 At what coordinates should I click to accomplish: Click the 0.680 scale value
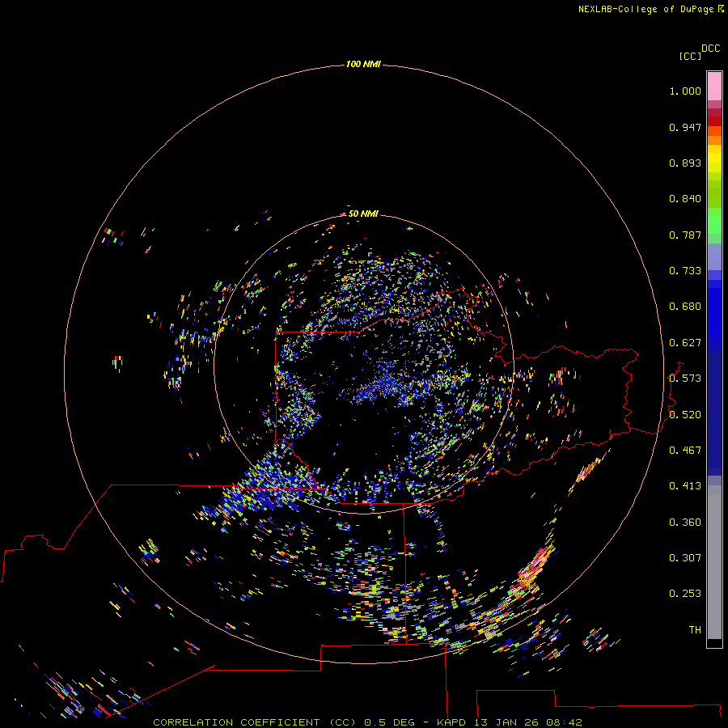coord(685,307)
